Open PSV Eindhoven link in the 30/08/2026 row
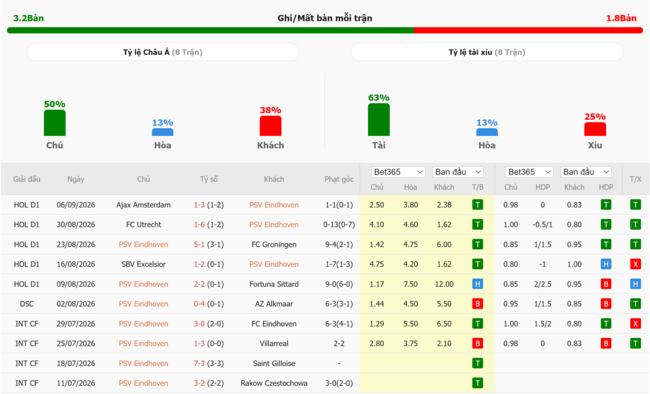This screenshot has width=650, height=394. [274, 225]
